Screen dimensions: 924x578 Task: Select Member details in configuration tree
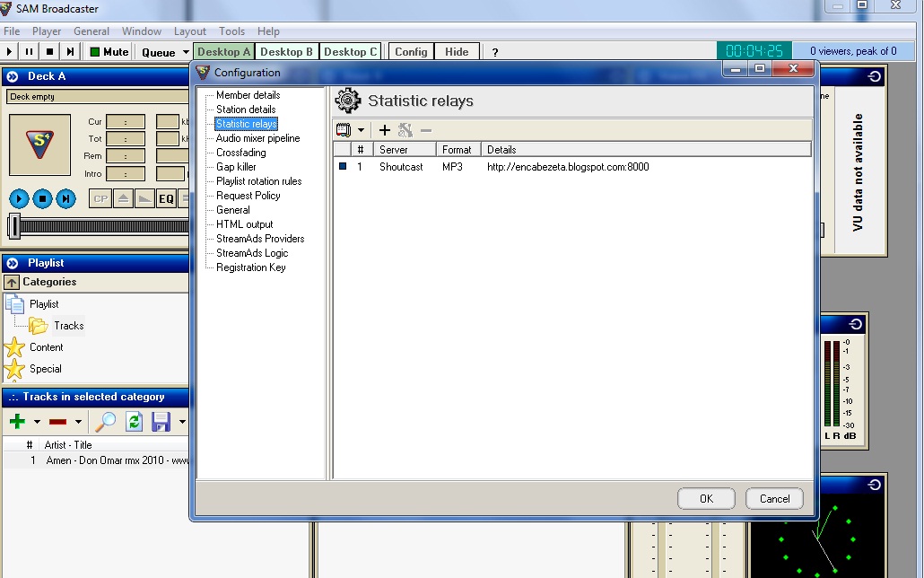coord(248,95)
